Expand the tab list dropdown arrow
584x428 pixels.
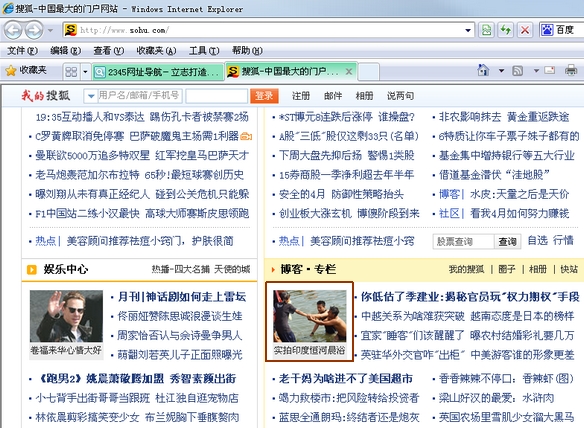(85, 72)
